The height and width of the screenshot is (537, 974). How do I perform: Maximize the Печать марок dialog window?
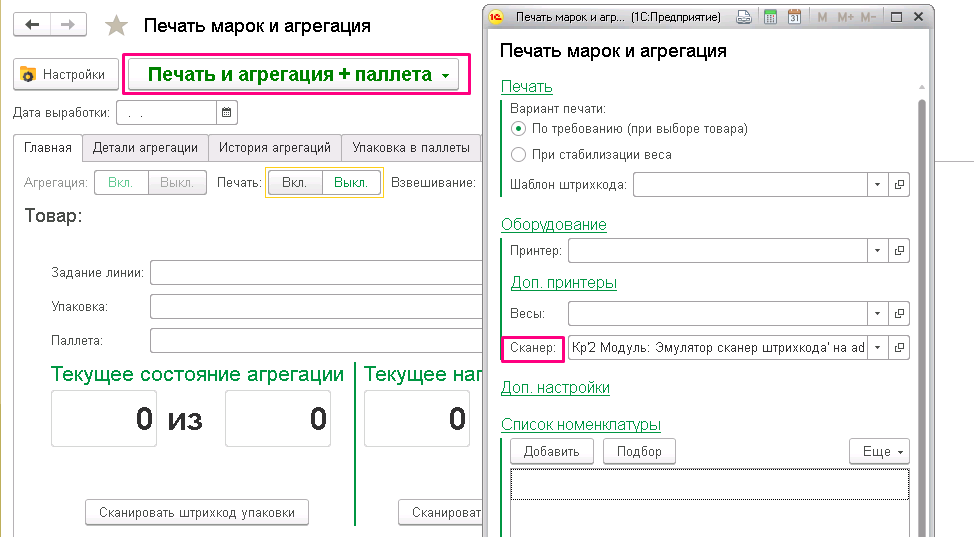[x=896, y=17]
